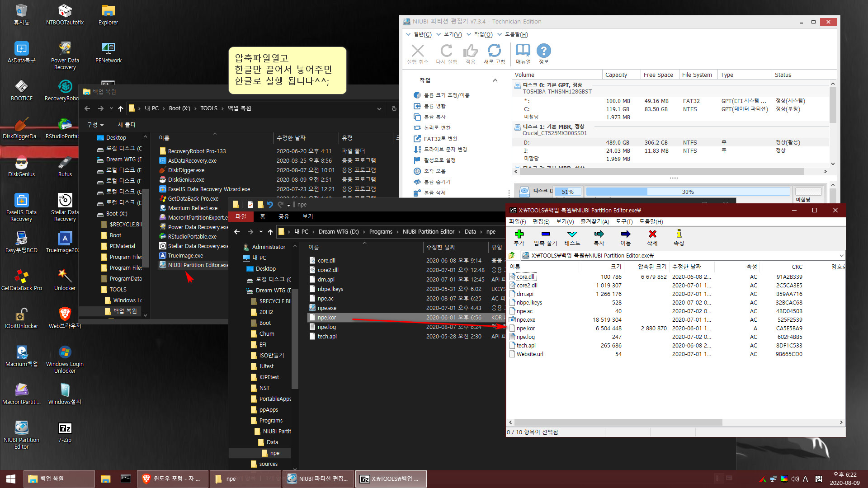Open the NIUBI Partition Editor desktop icon

(x=21, y=435)
